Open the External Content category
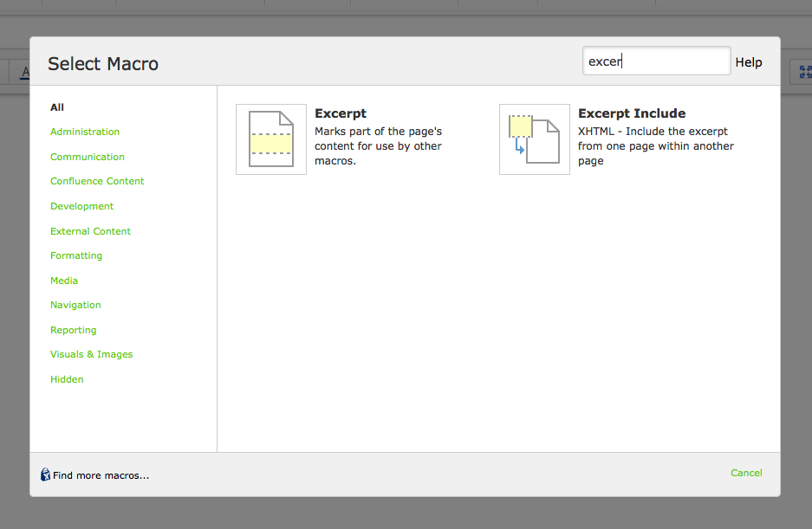This screenshot has width=812, height=529. coord(90,231)
